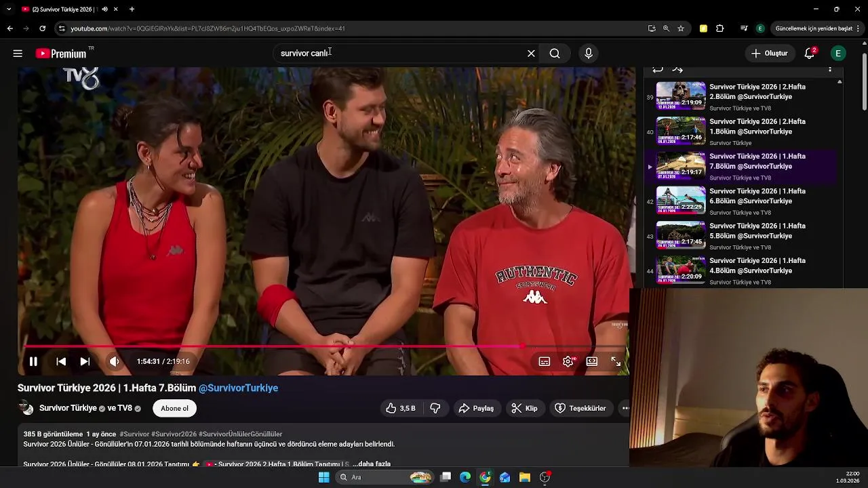The width and height of the screenshot is (868, 488).
Task: Start voice search with the microphone
Action: (589, 54)
